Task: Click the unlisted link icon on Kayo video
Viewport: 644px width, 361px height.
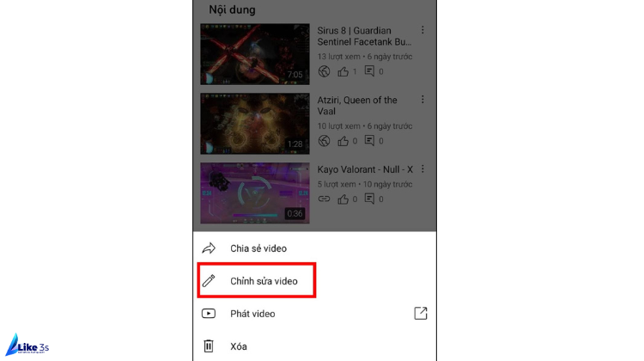Action: coord(324,199)
